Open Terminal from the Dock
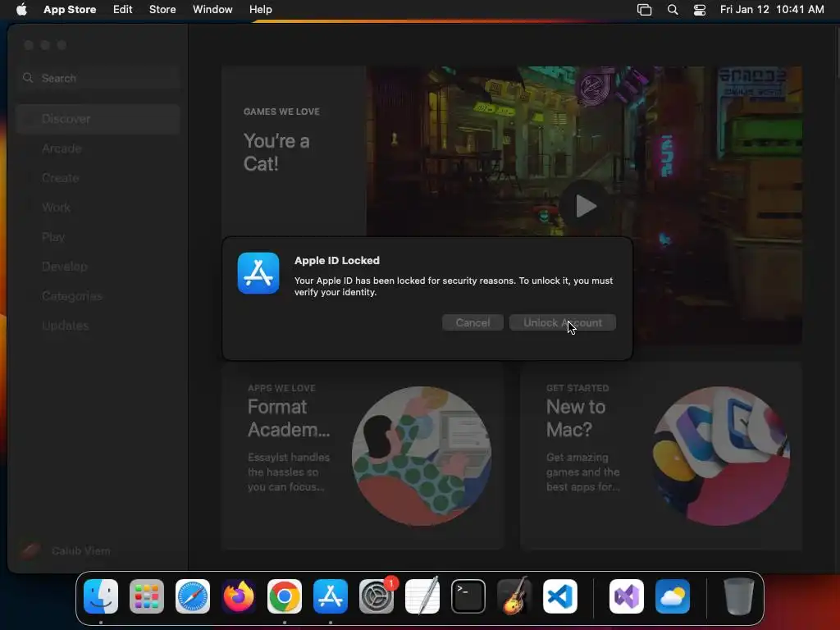 click(x=468, y=596)
